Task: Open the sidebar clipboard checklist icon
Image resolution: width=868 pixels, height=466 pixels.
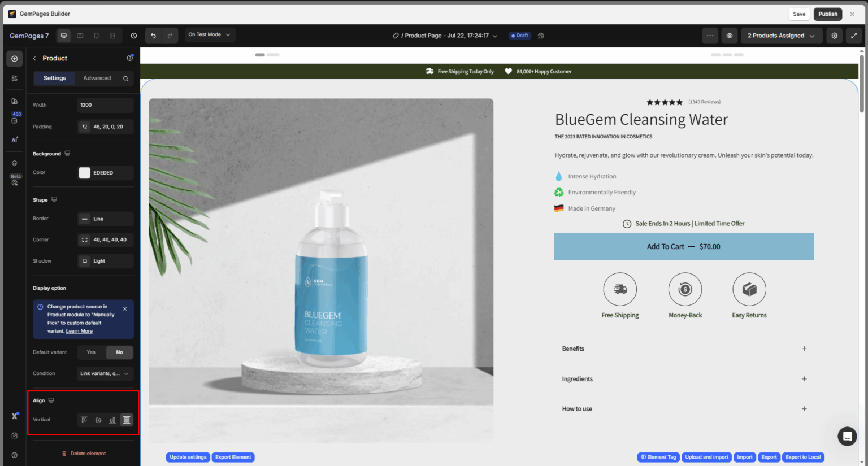Action: (15, 435)
